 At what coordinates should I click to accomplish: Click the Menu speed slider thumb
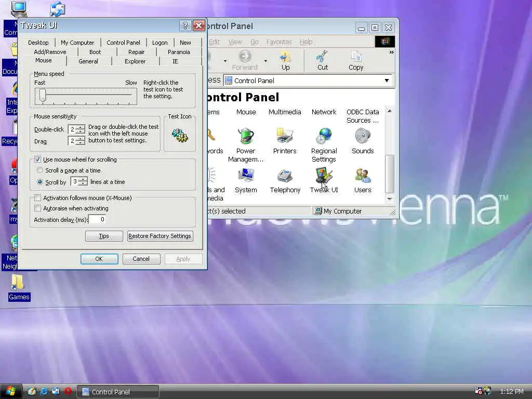pyautogui.click(x=43, y=95)
